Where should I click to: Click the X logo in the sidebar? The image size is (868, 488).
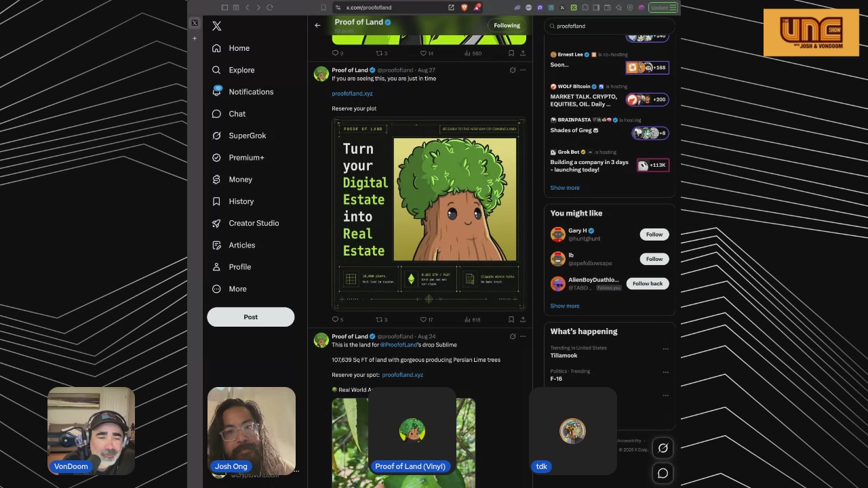click(217, 26)
